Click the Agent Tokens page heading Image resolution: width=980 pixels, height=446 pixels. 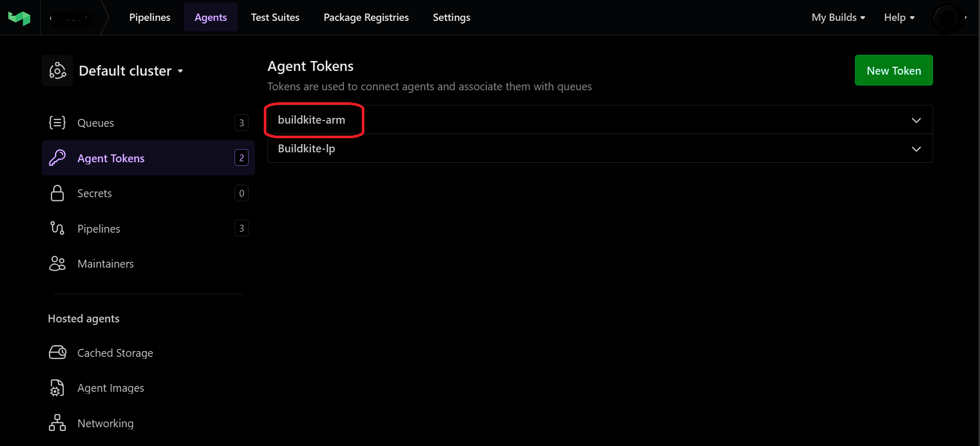(x=310, y=66)
